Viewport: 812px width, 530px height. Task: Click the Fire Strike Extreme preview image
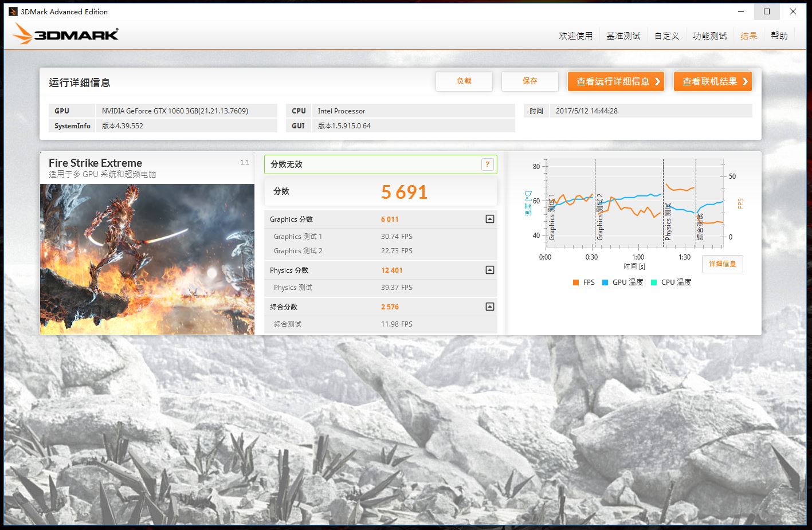pyautogui.click(x=147, y=259)
